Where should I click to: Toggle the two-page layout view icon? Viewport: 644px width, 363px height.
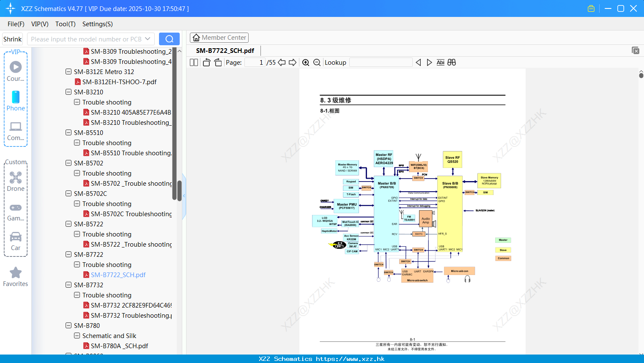pyautogui.click(x=194, y=62)
